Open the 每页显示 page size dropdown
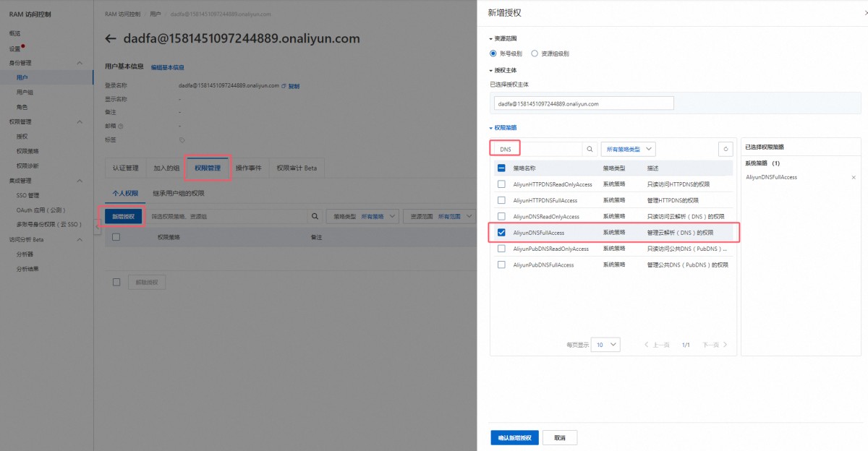 (605, 345)
